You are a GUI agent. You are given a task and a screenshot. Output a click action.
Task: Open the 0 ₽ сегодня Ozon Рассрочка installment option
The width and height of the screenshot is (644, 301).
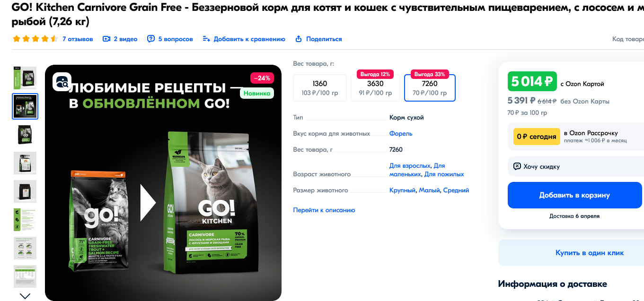click(574, 137)
